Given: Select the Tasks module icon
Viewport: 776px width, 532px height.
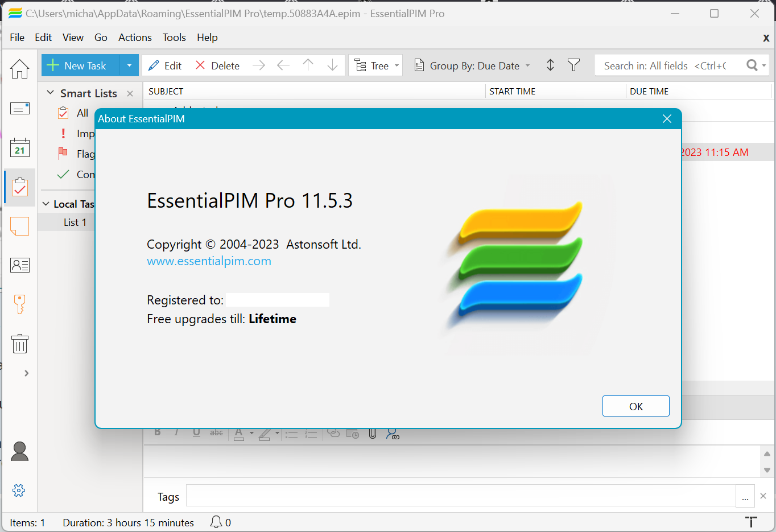Looking at the screenshot, I should point(19,187).
